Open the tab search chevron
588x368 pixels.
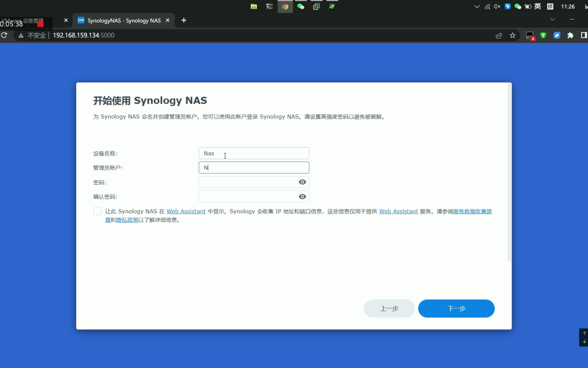(552, 19)
